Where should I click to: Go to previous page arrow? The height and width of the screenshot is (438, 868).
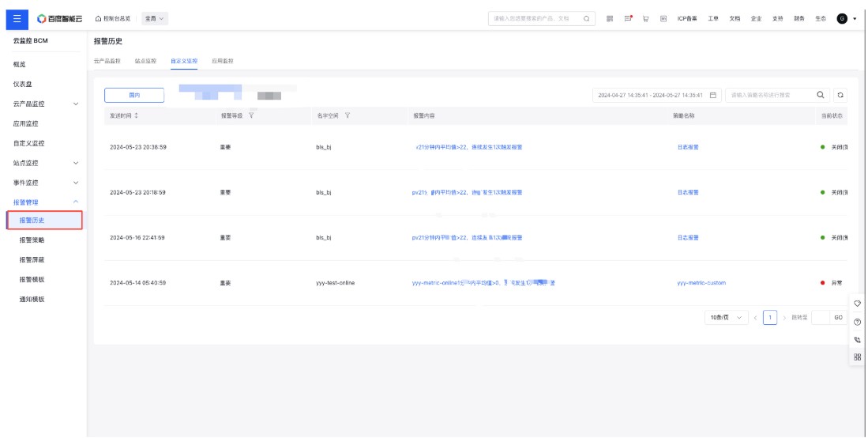[x=756, y=318]
